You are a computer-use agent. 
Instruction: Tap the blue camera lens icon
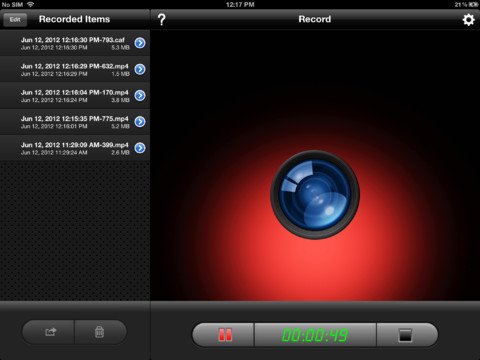(315, 195)
